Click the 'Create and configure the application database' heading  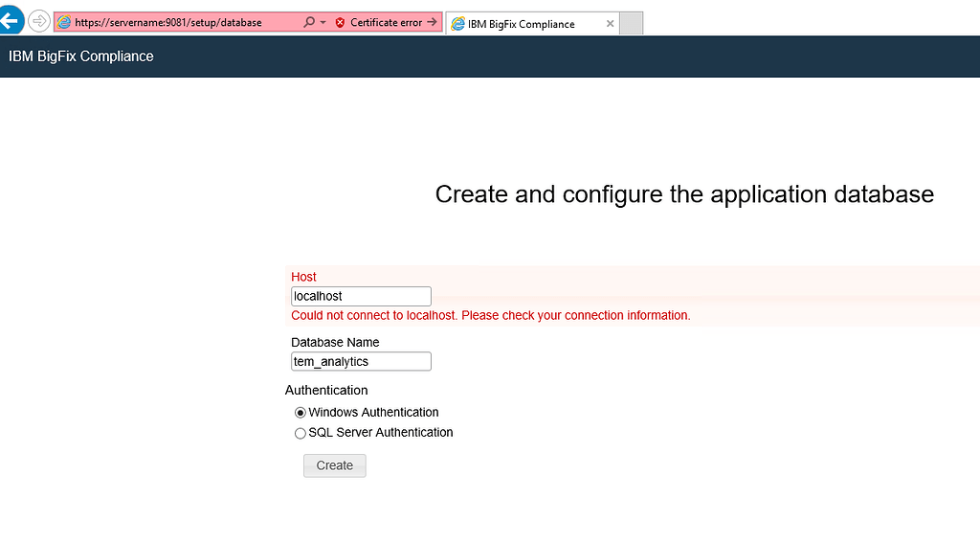click(x=684, y=194)
